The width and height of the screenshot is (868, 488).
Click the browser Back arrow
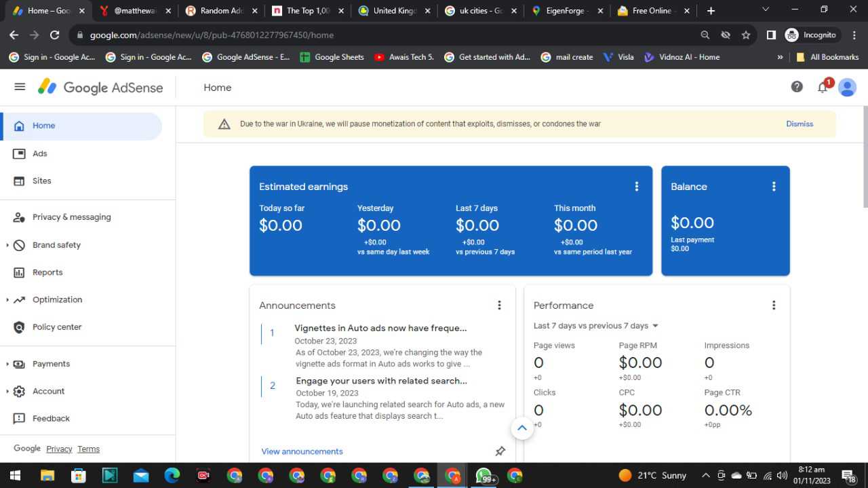point(14,35)
